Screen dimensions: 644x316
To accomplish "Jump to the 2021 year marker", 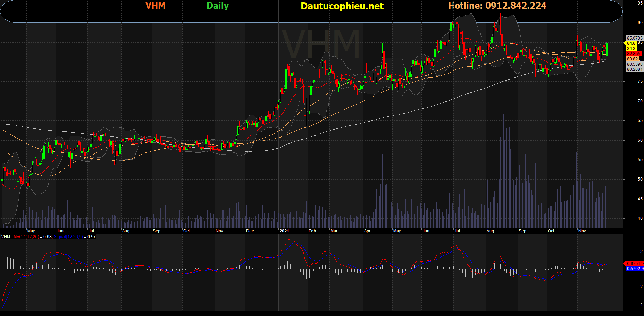I will click(284, 231).
